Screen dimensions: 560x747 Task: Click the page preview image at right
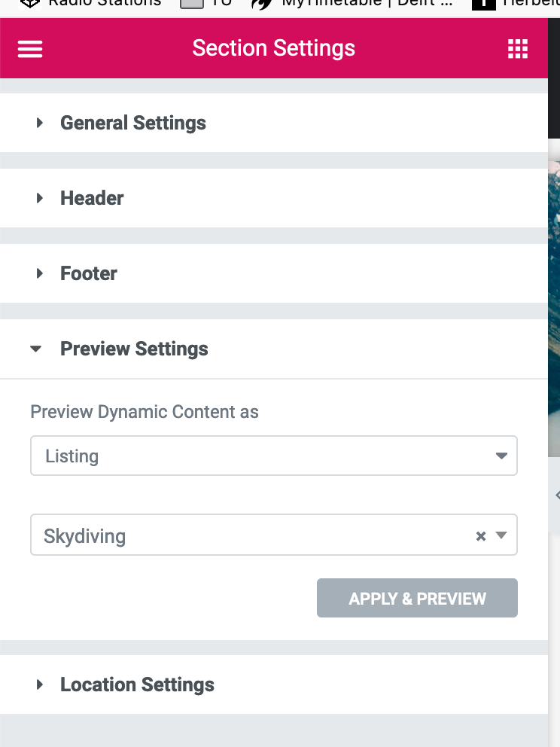point(554,309)
